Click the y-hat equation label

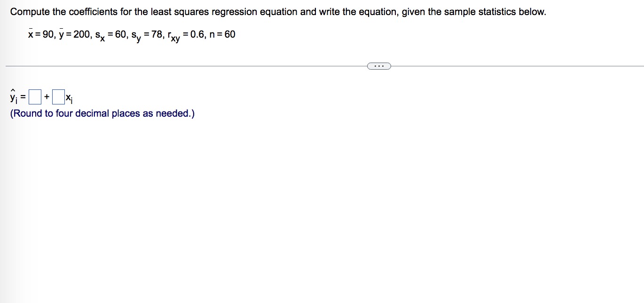click(14, 96)
